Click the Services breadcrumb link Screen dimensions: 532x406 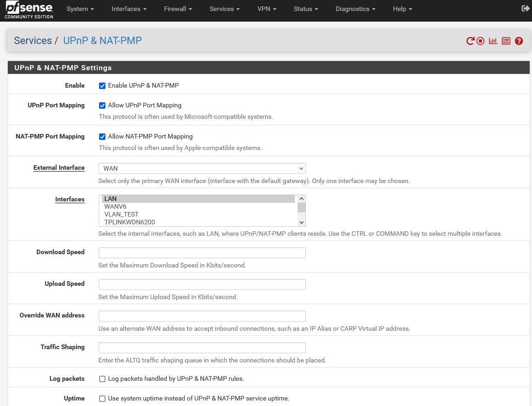pos(33,40)
